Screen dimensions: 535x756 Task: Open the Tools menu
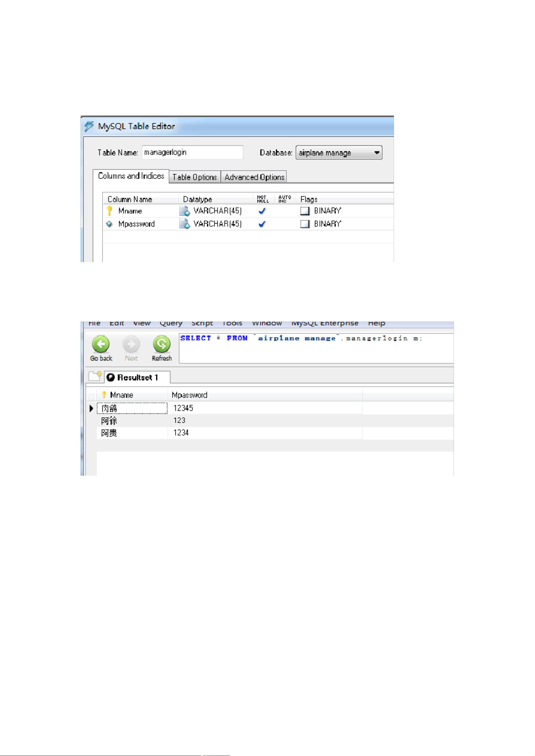point(232,324)
